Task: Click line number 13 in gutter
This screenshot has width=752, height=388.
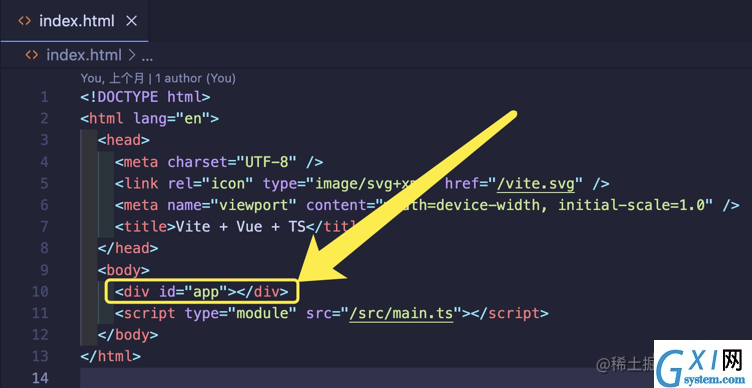Action: 40,356
